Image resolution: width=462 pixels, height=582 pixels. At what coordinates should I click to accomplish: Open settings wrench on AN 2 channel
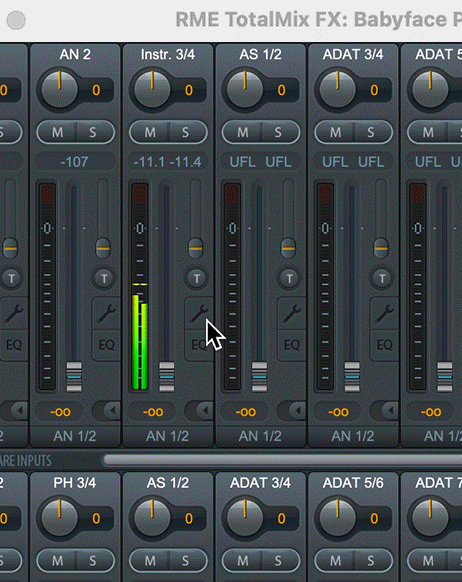[x=106, y=313]
